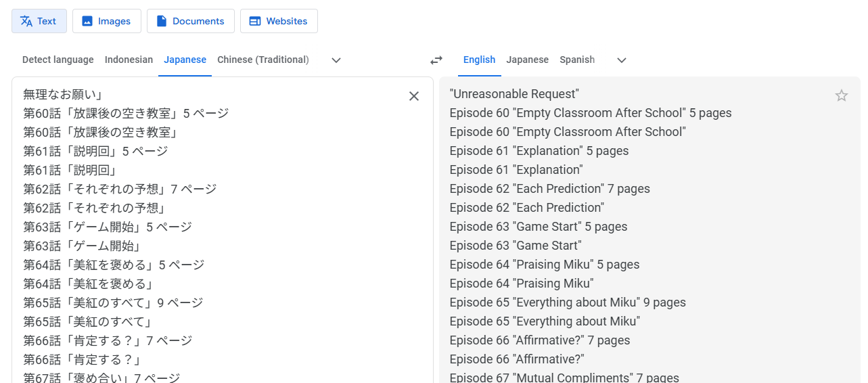Viewport: 868px width, 383px height.
Task: Select Japanese as target language
Action: tap(527, 60)
